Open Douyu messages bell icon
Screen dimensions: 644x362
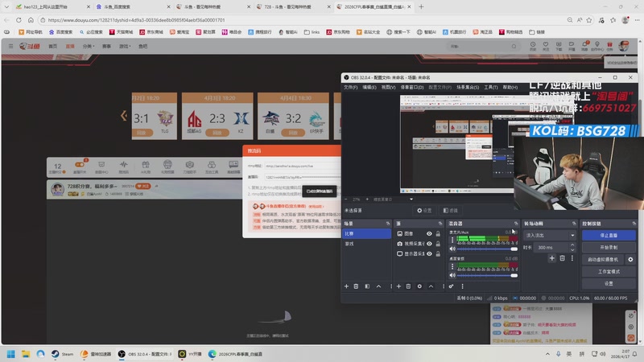coord(584,46)
